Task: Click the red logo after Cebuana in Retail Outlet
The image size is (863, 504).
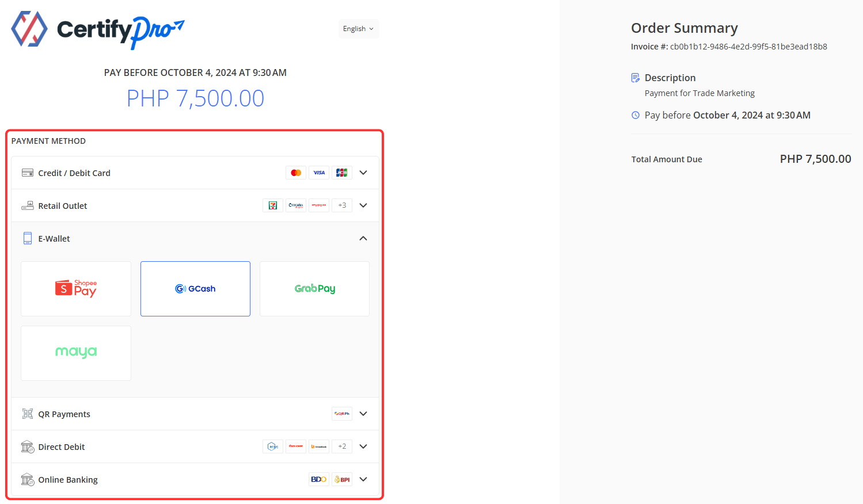Action: (319, 205)
